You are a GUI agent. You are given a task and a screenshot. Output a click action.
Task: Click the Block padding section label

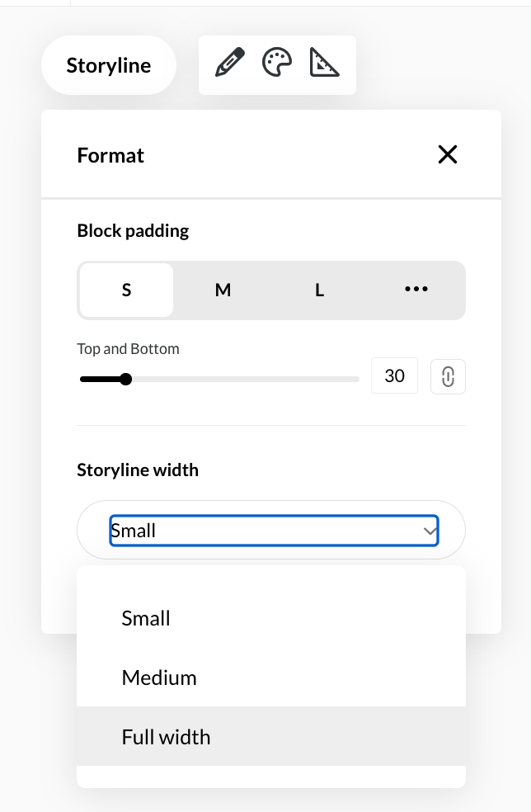tap(133, 231)
